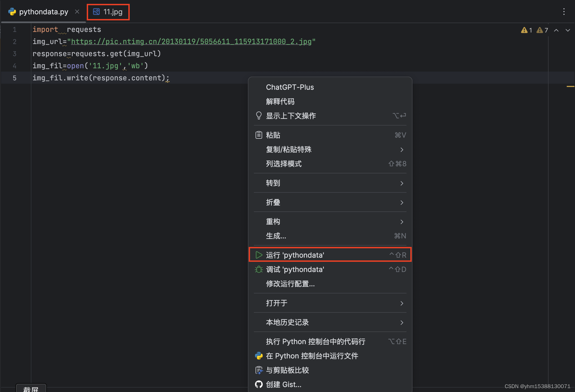Jump to next highlighted problem arrow
This screenshot has width=575, height=392.
coord(568,30)
